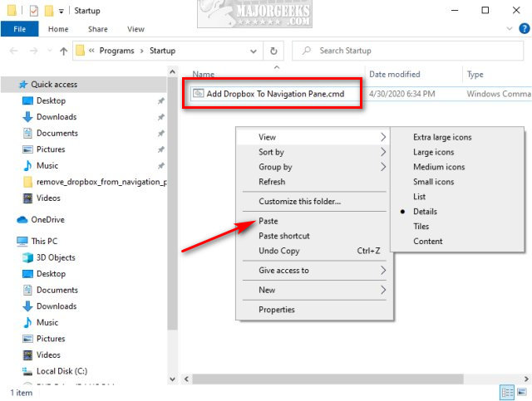Open Pictures under This PC
Viewport: 532px width, 401px height.
(51, 339)
